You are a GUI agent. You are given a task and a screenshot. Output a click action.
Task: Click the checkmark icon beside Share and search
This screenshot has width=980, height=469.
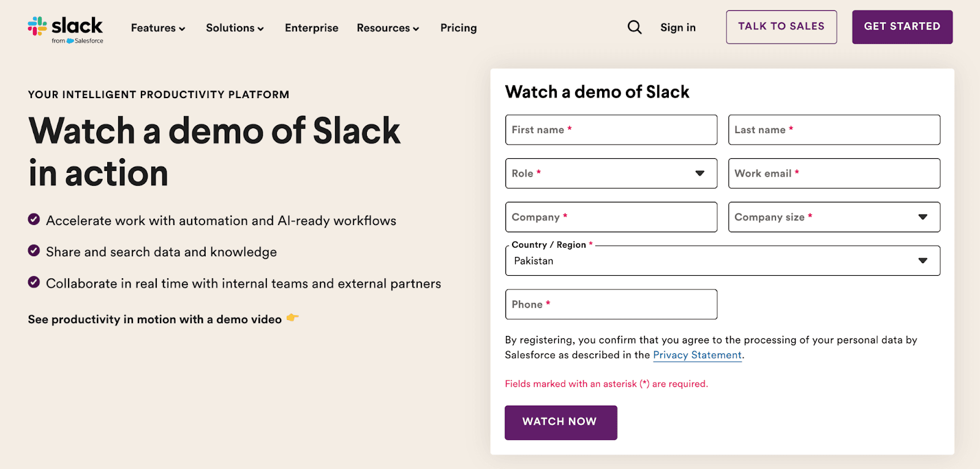coord(34,251)
